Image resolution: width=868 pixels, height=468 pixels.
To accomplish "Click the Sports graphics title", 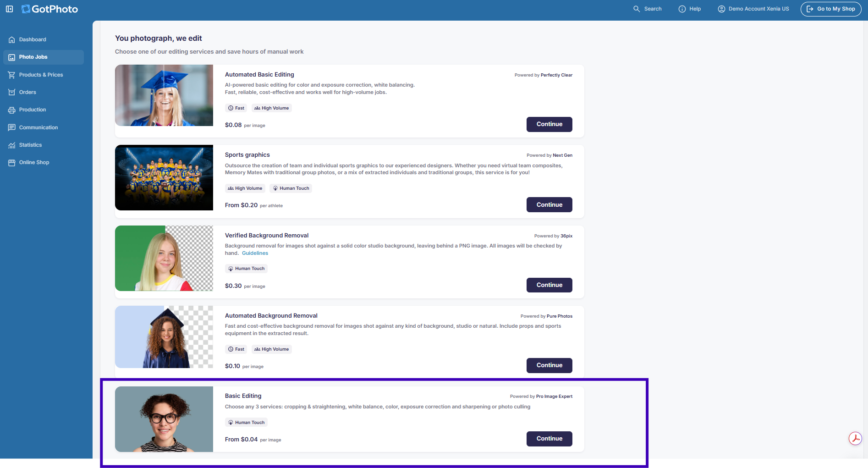I will pyautogui.click(x=247, y=155).
